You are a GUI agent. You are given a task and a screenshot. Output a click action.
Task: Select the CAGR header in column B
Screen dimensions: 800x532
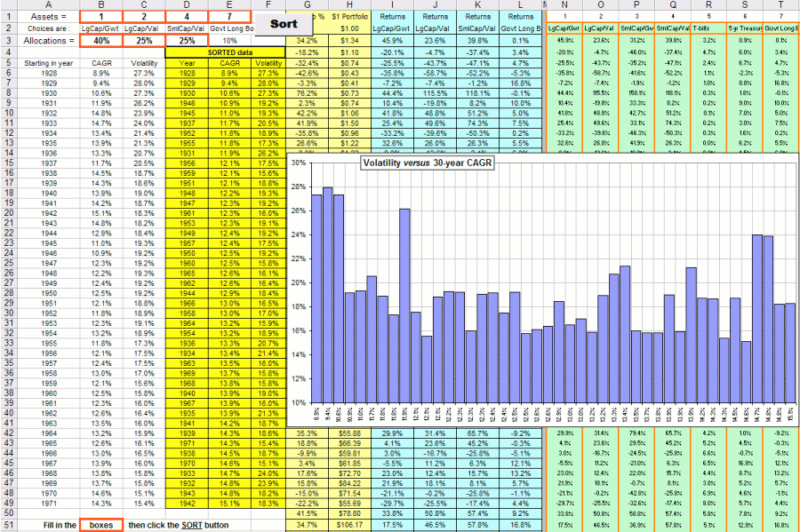(101, 63)
